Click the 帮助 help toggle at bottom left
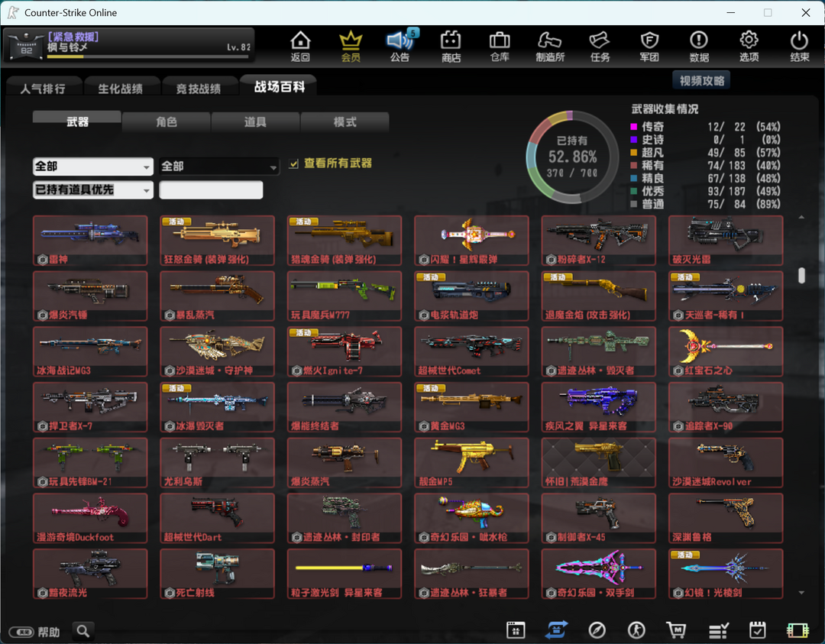Screen dimensions: 825x644 [x=34, y=631]
